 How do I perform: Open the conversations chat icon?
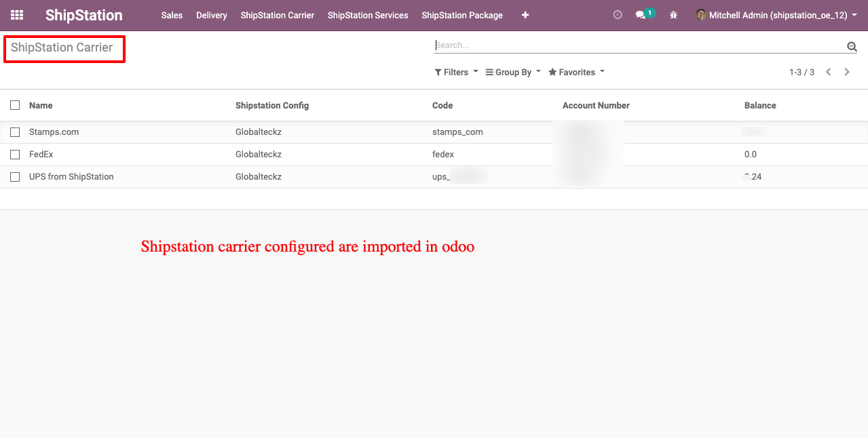pos(640,15)
